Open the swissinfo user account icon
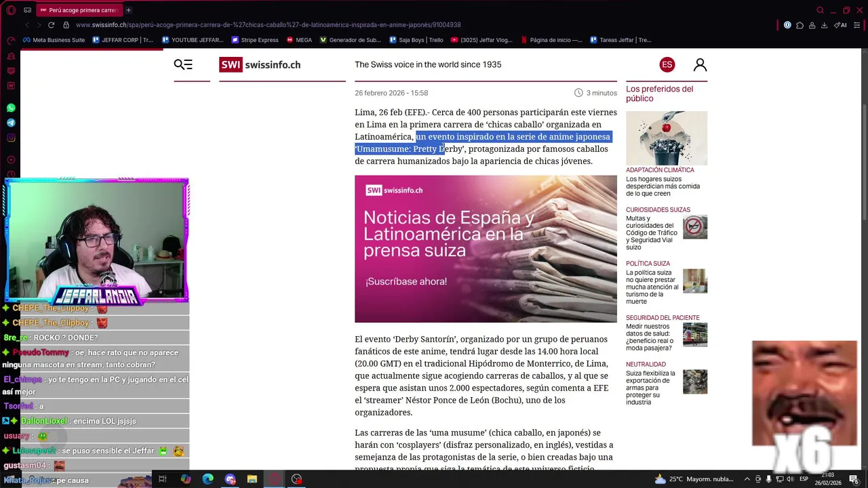868x488 pixels. click(700, 64)
